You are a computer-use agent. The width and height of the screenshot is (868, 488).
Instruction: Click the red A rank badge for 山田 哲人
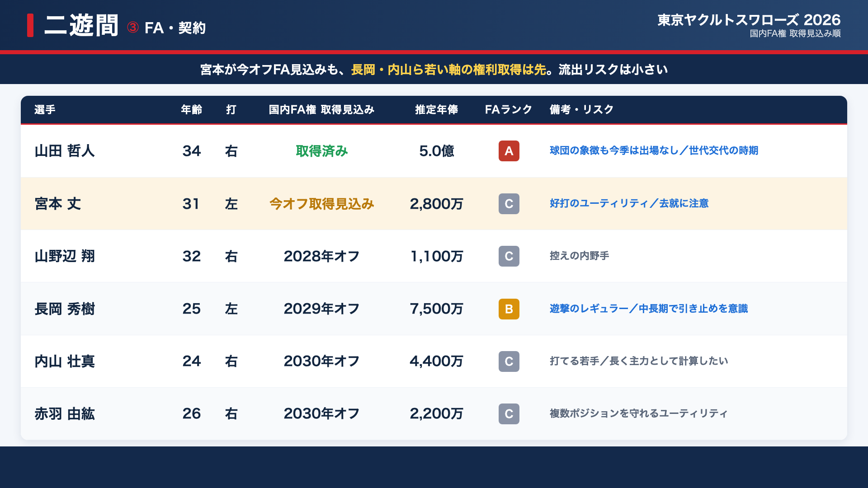(509, 151)
